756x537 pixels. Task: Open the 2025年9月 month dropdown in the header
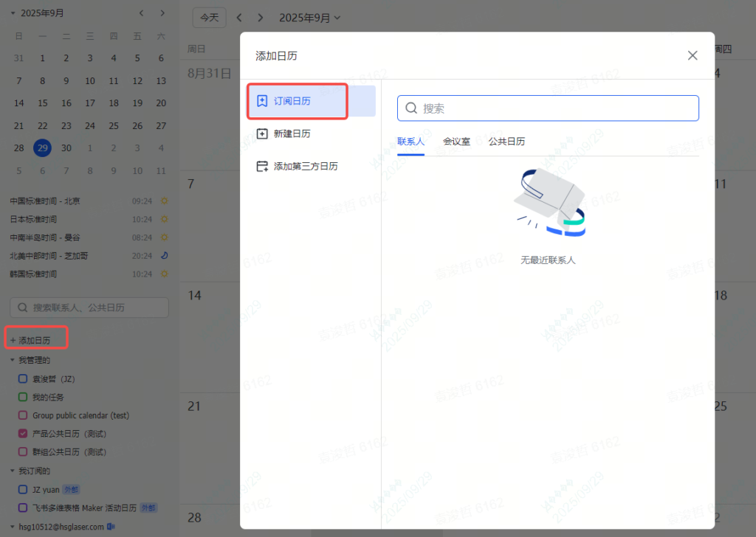pos(310,18)
